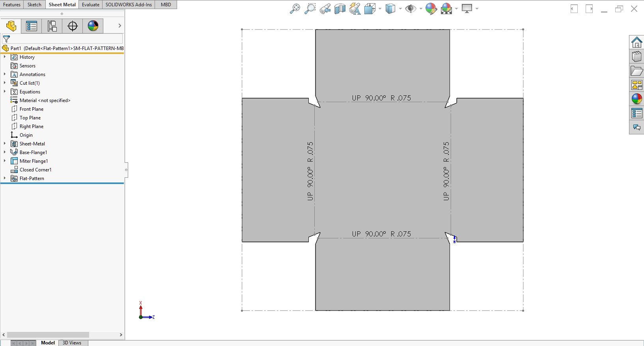Open Hide/Show Items eye dropdown
This screenshot has width=644, height=346.
click(421, 9)
